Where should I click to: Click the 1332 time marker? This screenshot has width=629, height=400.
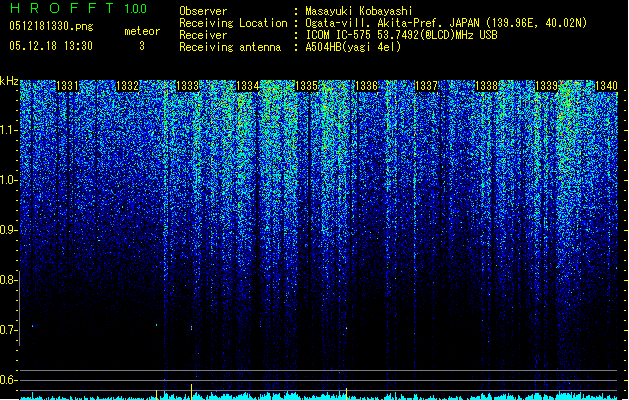(x=128, y=86)
